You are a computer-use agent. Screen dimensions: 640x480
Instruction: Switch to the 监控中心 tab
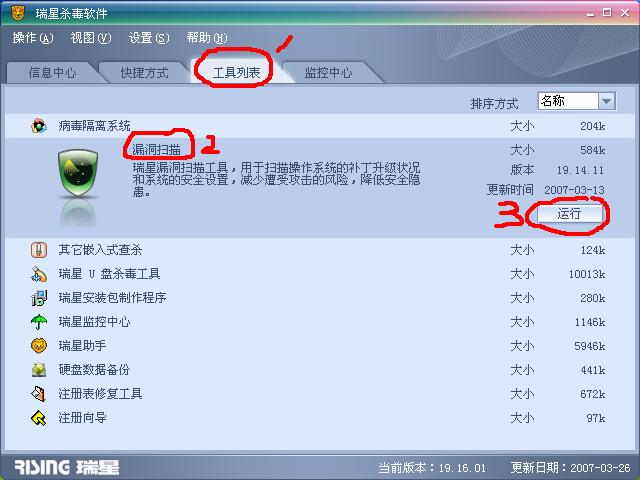click(x=329, y=73)
